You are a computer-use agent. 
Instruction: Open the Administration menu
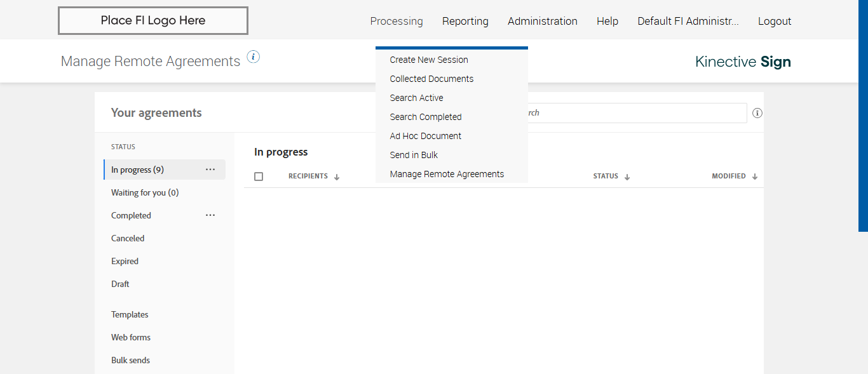542,21
